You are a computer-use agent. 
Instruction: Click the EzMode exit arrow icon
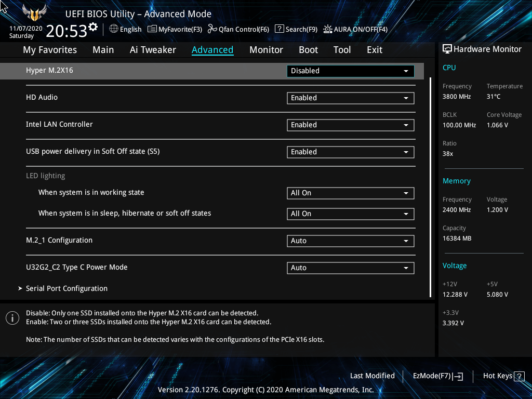tap(458, 376)
